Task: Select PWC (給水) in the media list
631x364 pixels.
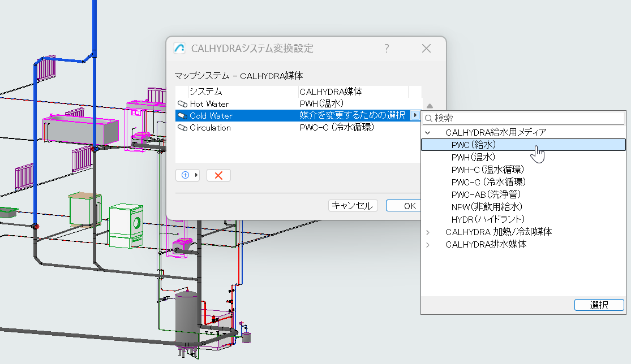Action: [x=523, y=145]
